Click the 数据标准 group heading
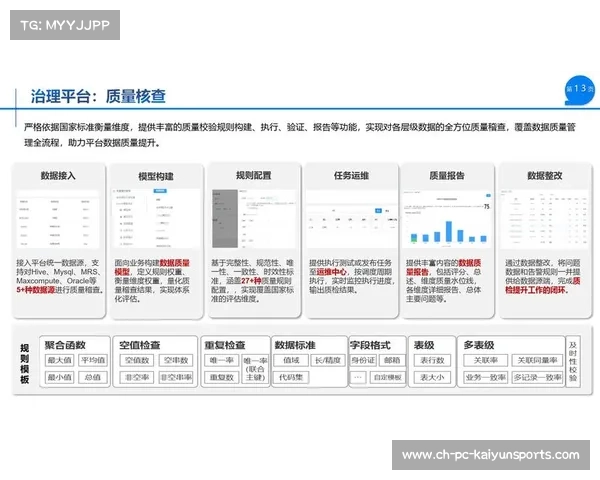600x480 pixels. click(x=295, y=345)
